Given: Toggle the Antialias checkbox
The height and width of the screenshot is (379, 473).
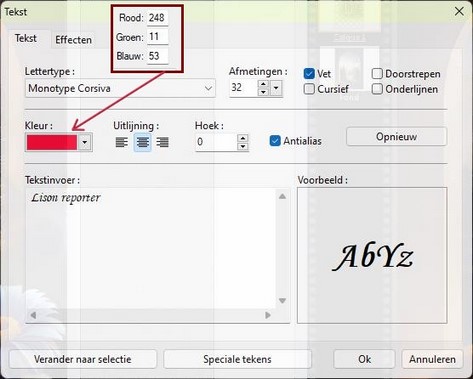Looking at the screenshot, I should [x=275, y=141].
